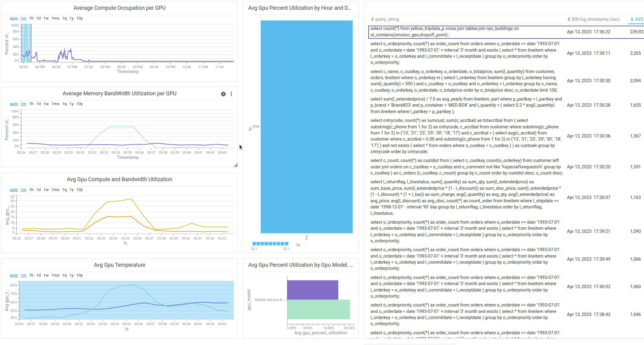Image resolution: width=644 pixels, height=345 pixels.
Task: Pick 10y bin in Compute Occupation chart
Action: click(x=79, y=18)
